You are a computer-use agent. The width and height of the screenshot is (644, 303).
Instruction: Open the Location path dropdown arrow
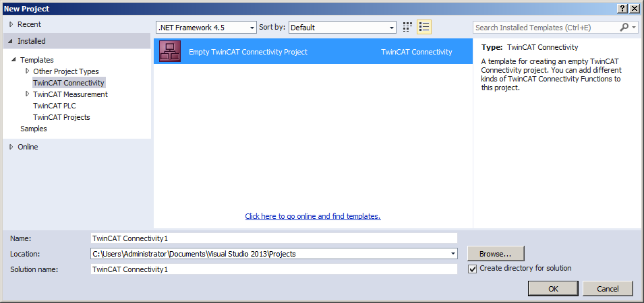pyautogui.click(x=453, y=254)
